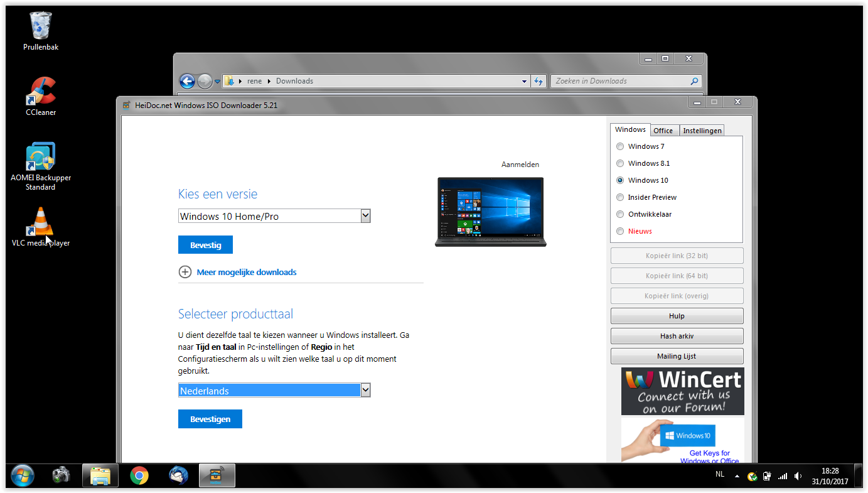Click the Downloads folder icon in address bar
868x493 pixels.
229,81
